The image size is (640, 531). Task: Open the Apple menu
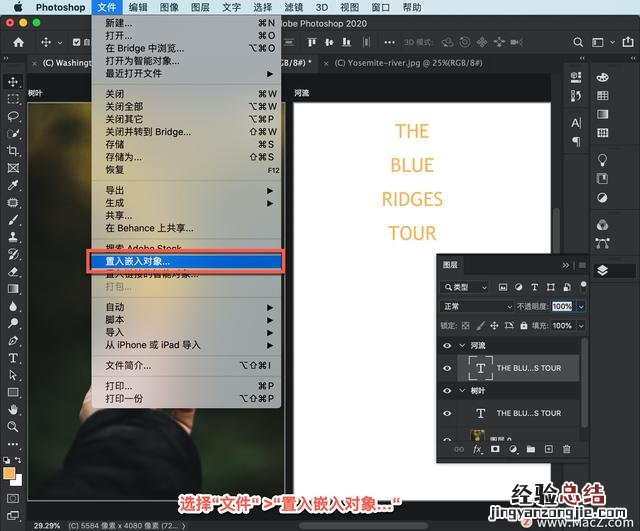point(18,7)
